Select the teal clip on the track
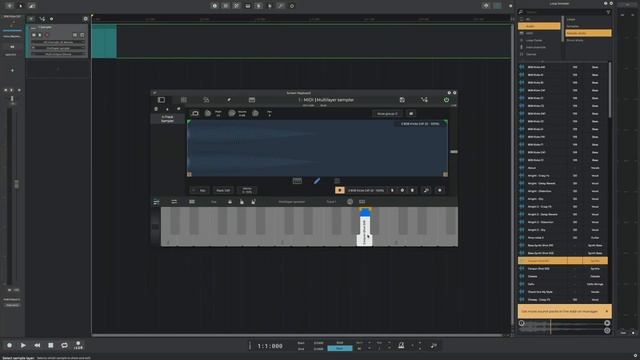The image size is (640, 360). (104, 41)
